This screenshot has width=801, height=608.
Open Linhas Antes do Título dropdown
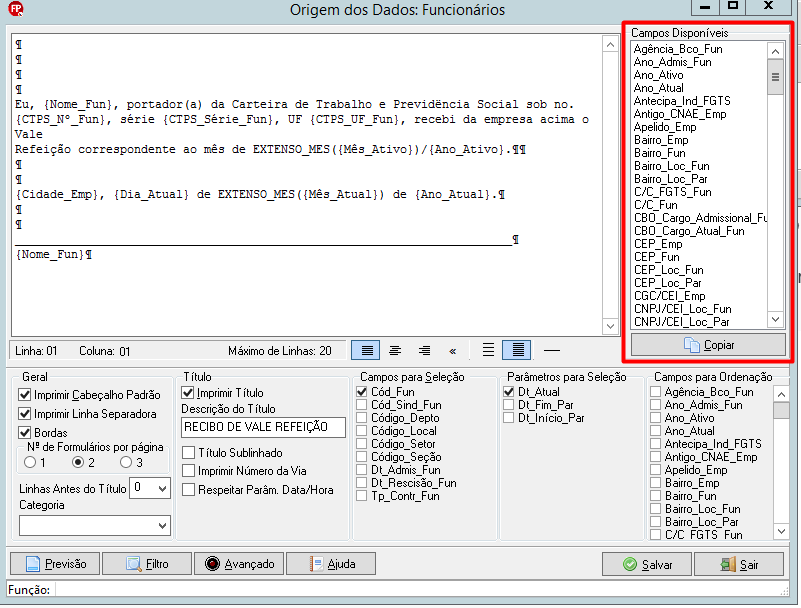click(162, 488)
